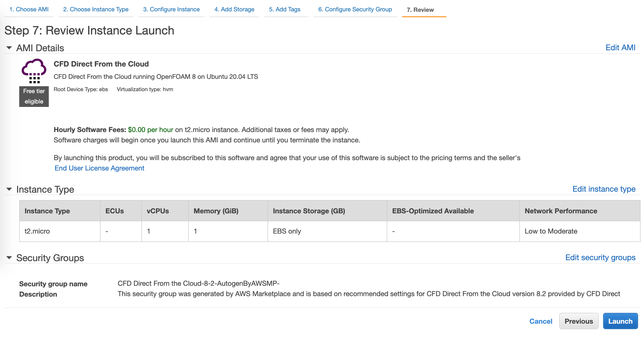Select the Configure Security Group tab
Image resolution: width=644 pixels, height=338 pixels.
(x=355, y=9)
